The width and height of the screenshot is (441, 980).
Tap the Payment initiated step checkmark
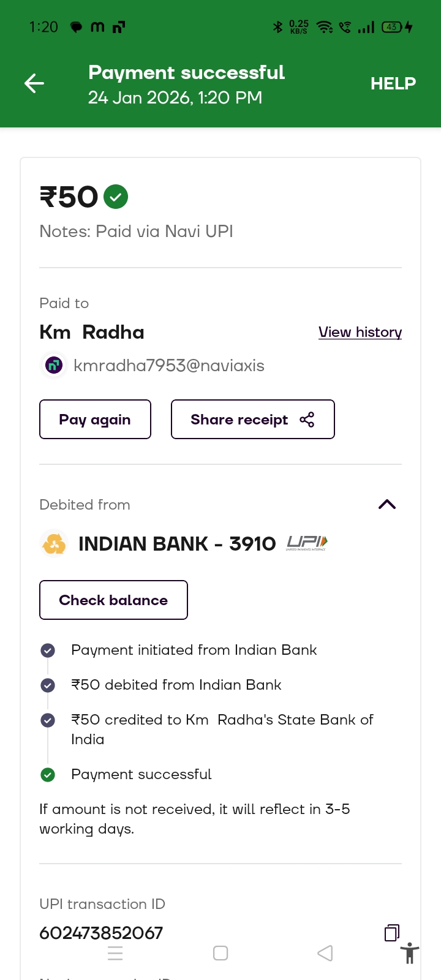(48, 650)
